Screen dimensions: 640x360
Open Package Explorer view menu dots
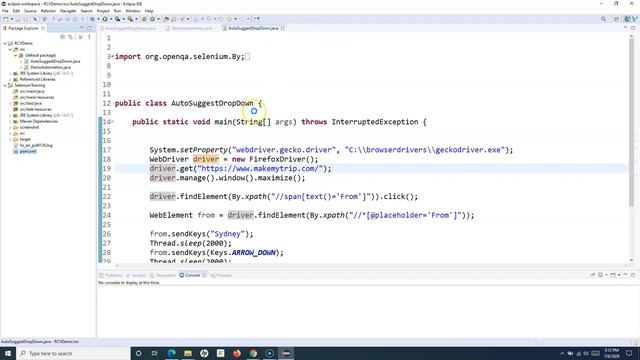[x=89, y=37]
